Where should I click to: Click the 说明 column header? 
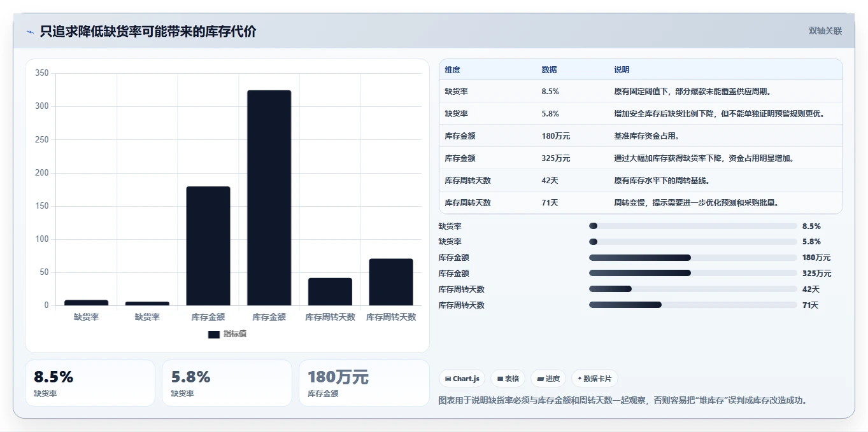click(x=622, y=70)
